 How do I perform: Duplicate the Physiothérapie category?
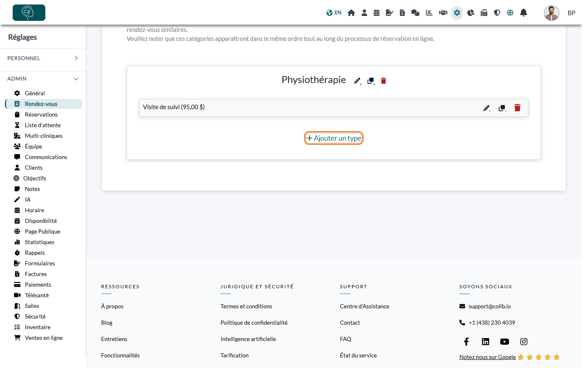point(371,81)
